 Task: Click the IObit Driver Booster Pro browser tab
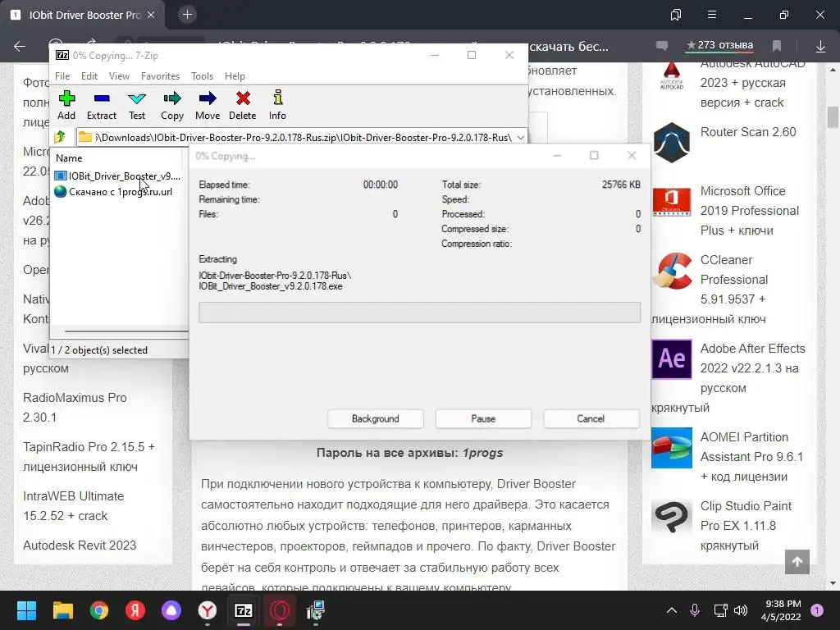click(84, 15)
